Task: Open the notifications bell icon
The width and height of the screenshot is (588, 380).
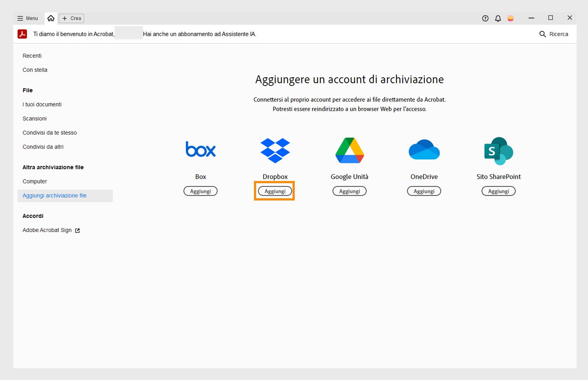Action: point(498,18)
